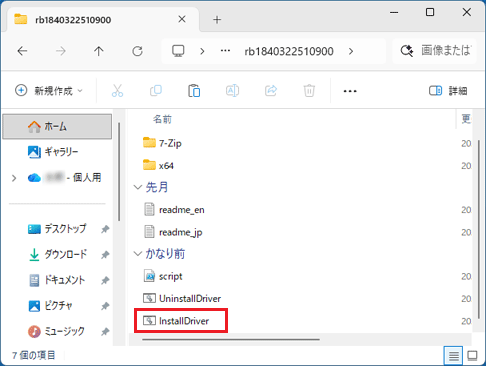486x366 pixels.
Task: Select the script file
Action: 163,276
